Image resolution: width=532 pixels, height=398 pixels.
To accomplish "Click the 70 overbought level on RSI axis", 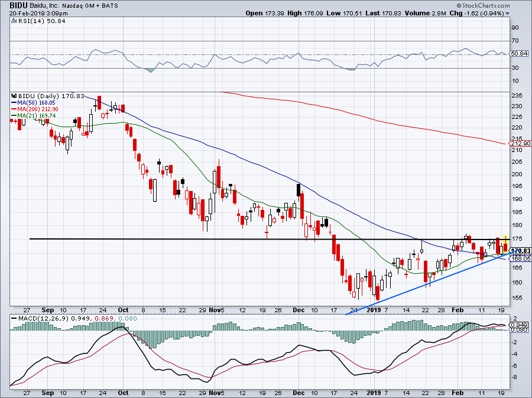I will pos(515,41).
